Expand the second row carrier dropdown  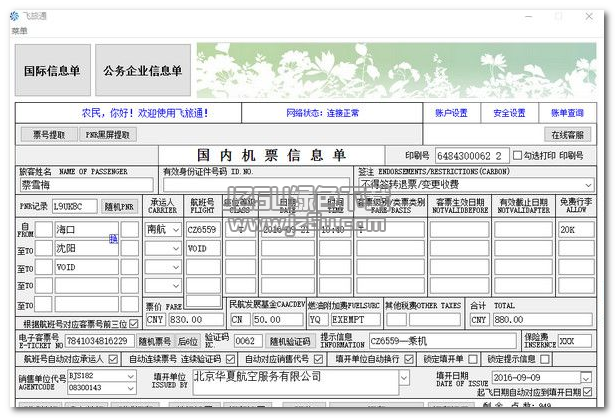(x=176, y=249)
